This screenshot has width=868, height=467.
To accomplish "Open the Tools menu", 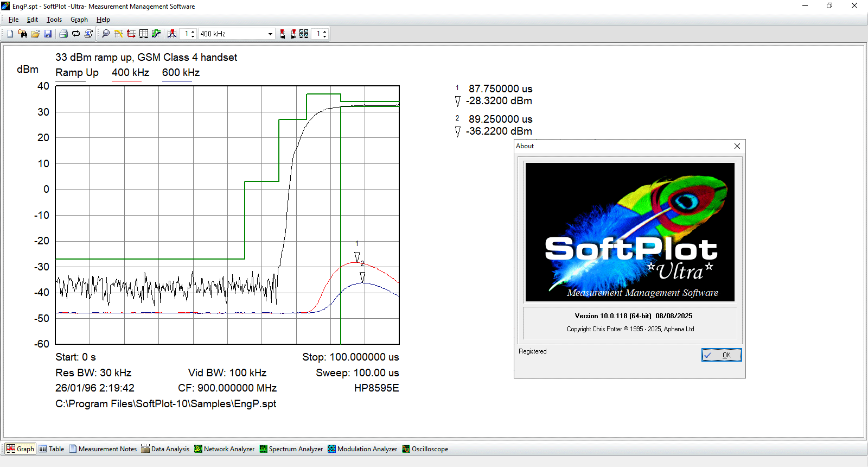I will click(x=54, y=20).
